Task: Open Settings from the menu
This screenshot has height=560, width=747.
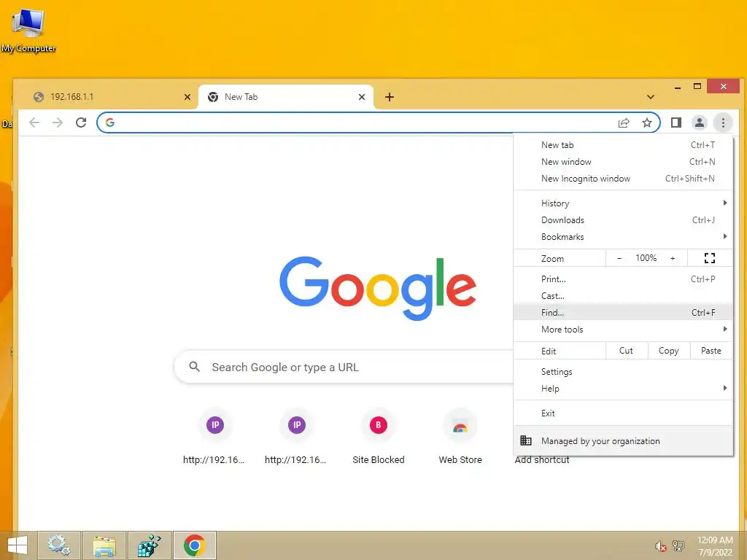Action: click(623, 372)
